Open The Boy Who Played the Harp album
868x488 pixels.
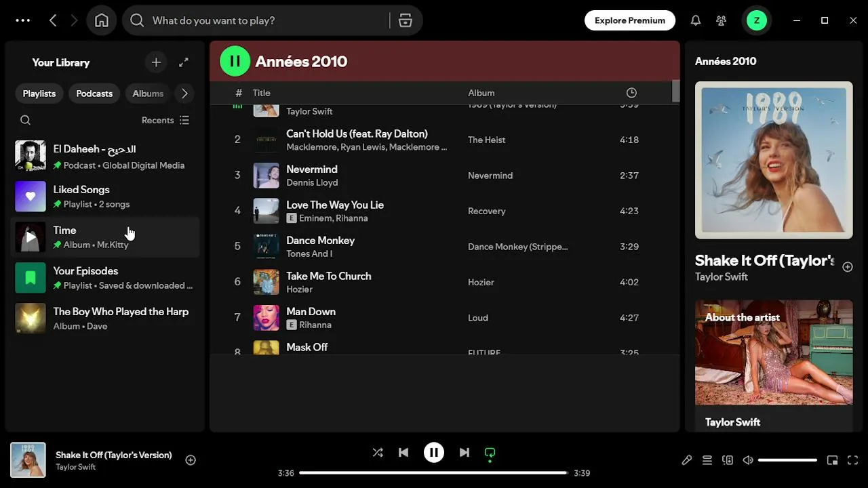(105, 319)
